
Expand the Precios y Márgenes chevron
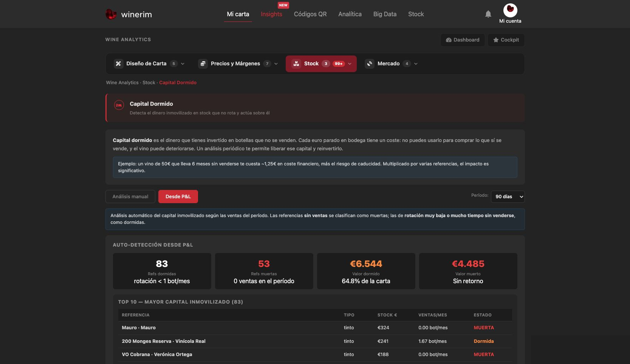pyautogui.click(x=276, y=64)
